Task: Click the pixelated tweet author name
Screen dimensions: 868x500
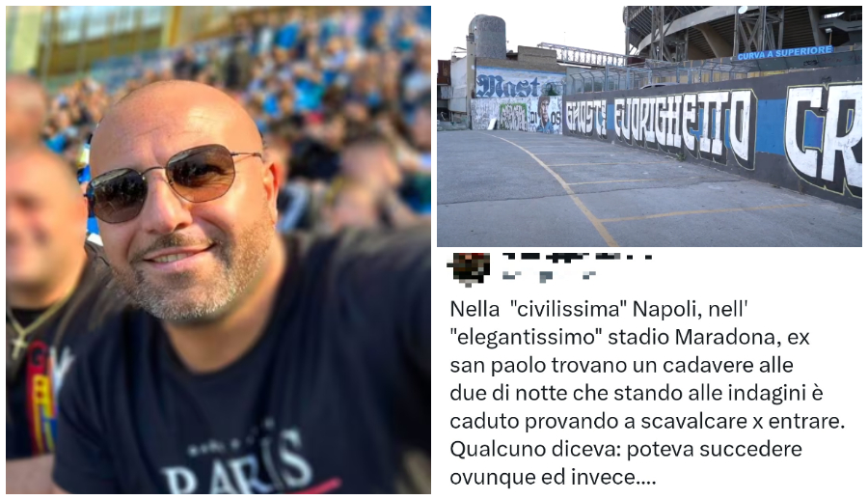Action: coord(576,258)
